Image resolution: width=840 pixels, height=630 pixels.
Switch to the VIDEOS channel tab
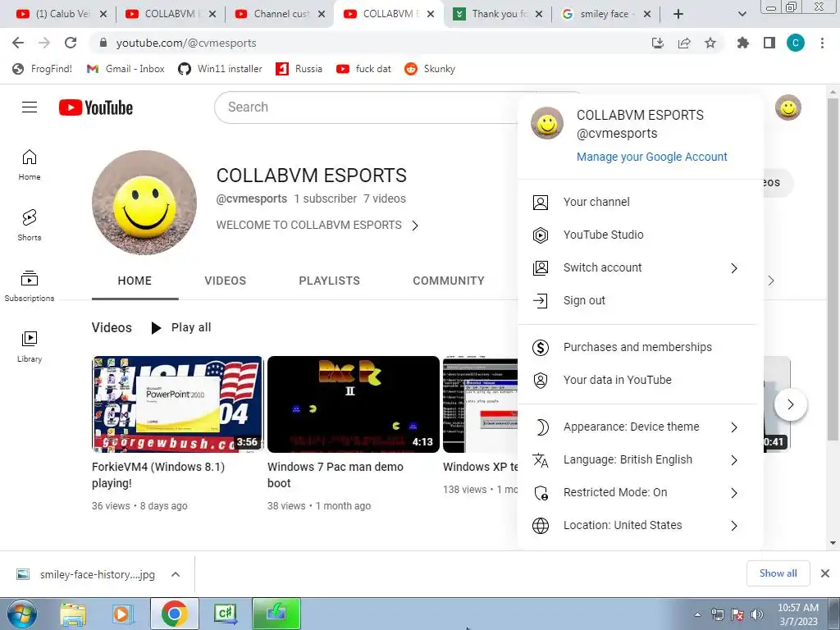(225, 281)
